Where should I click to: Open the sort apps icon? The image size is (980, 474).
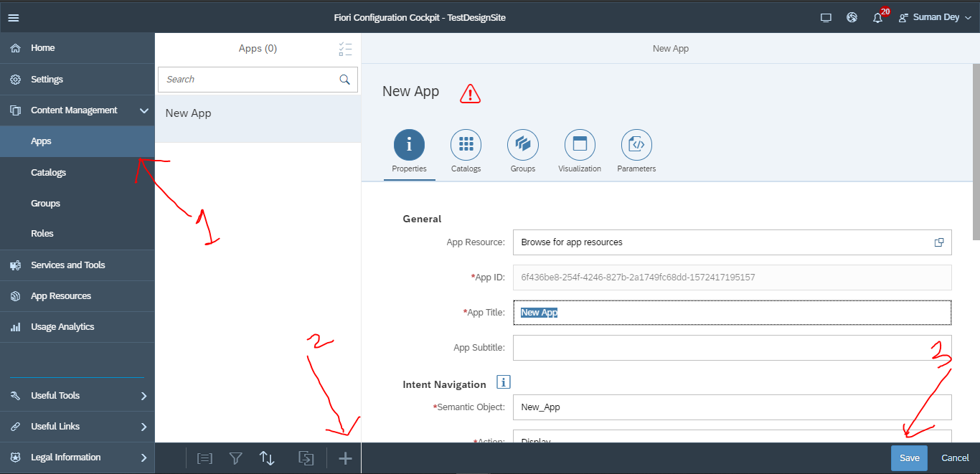tap(267, 458)
